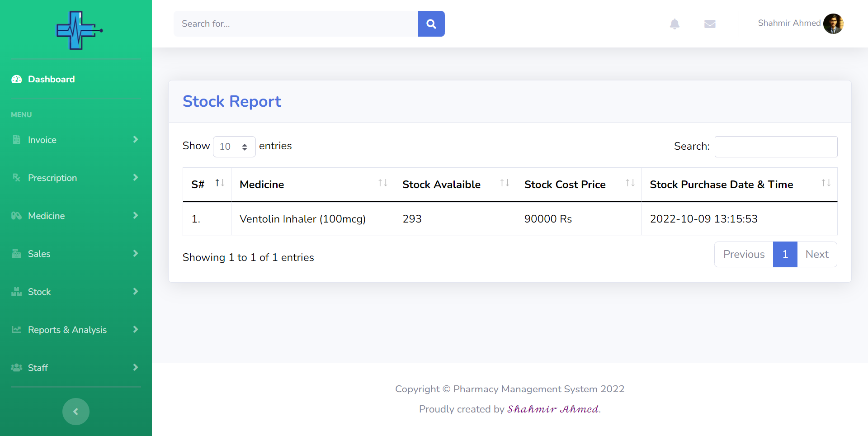This screenshot has width=868, height=436.
Task: Sort by Stock Cost Price column
Action: click(x=630, y=183)
